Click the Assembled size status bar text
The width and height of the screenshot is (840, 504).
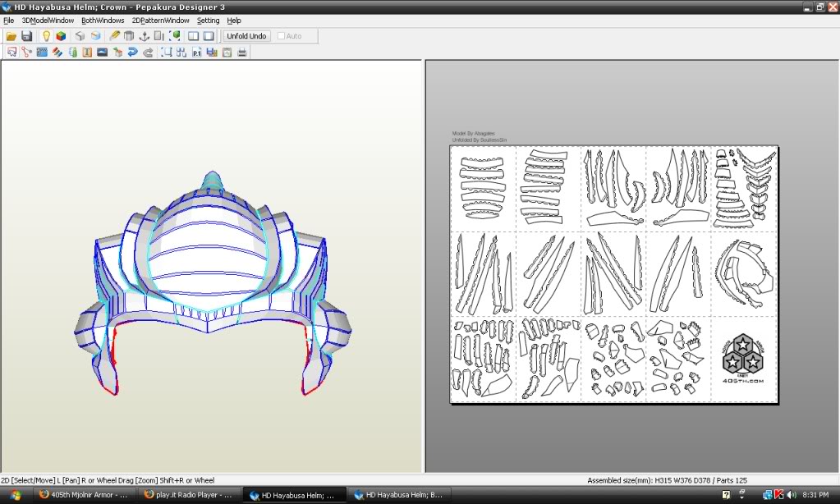tap(667, 480)
